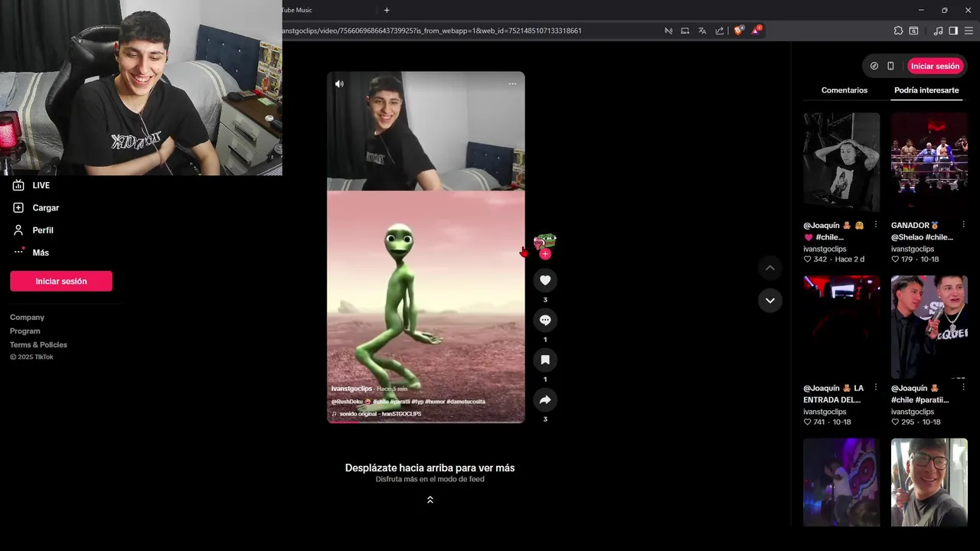Seek using the video progress bar
The image size is (980, 551).
click(x=426, y=422)
